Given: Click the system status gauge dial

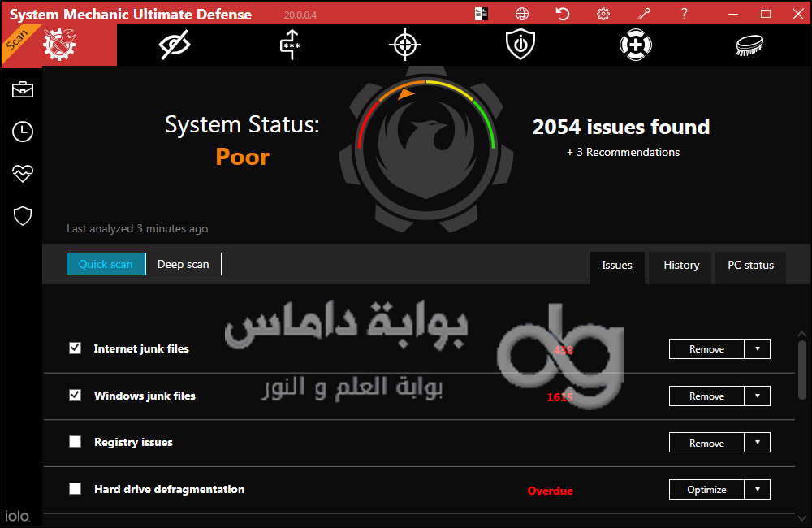Looking at the screenshot, I should 426,149.
